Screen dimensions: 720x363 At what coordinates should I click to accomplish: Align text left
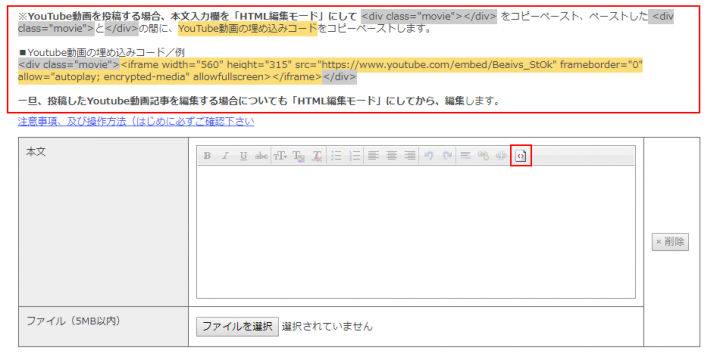click(x=373, y=156)
